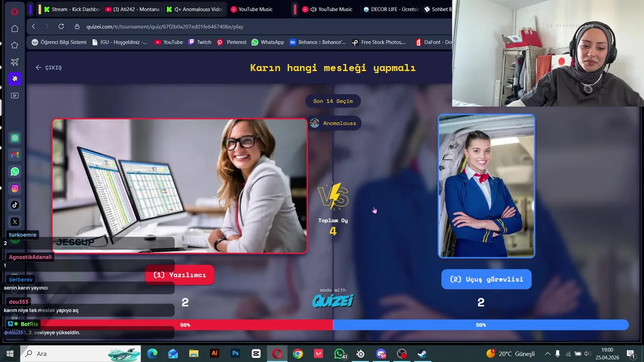Open Adobe Illustrator from the taskbar
Viewport: 644px width, 362px height.
214,353
